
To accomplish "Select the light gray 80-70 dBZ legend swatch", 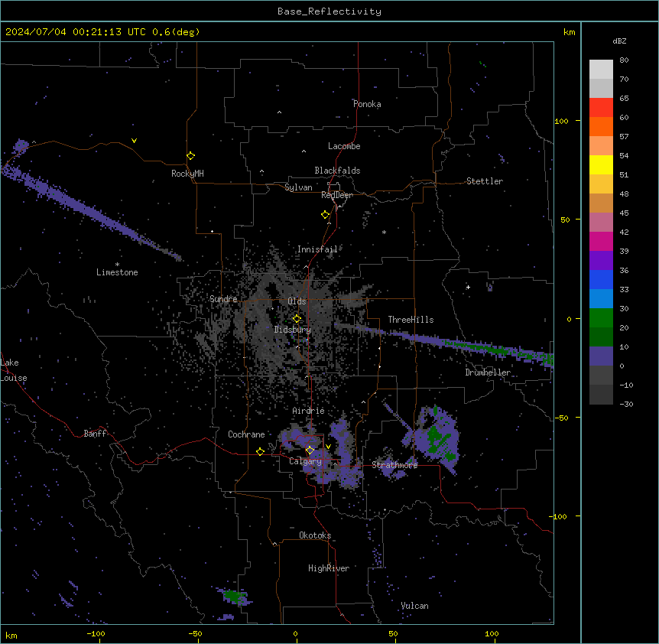I will click(601, 70).
